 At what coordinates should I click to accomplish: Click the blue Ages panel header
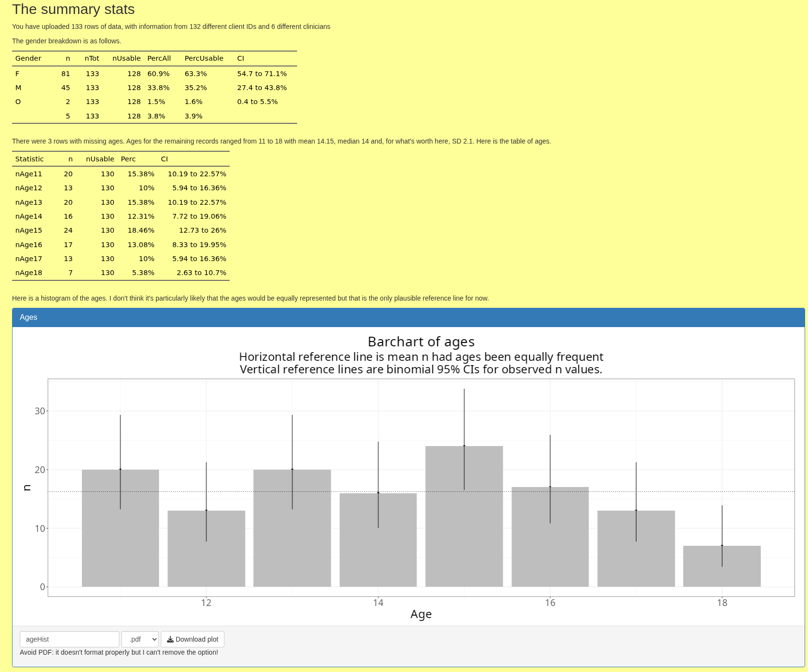coord(408,317)
